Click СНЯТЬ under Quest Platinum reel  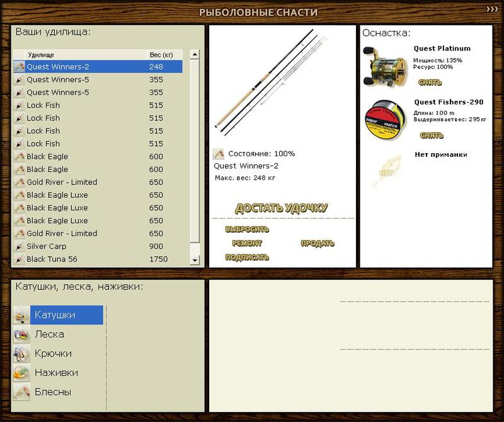(x=430, y=83)
